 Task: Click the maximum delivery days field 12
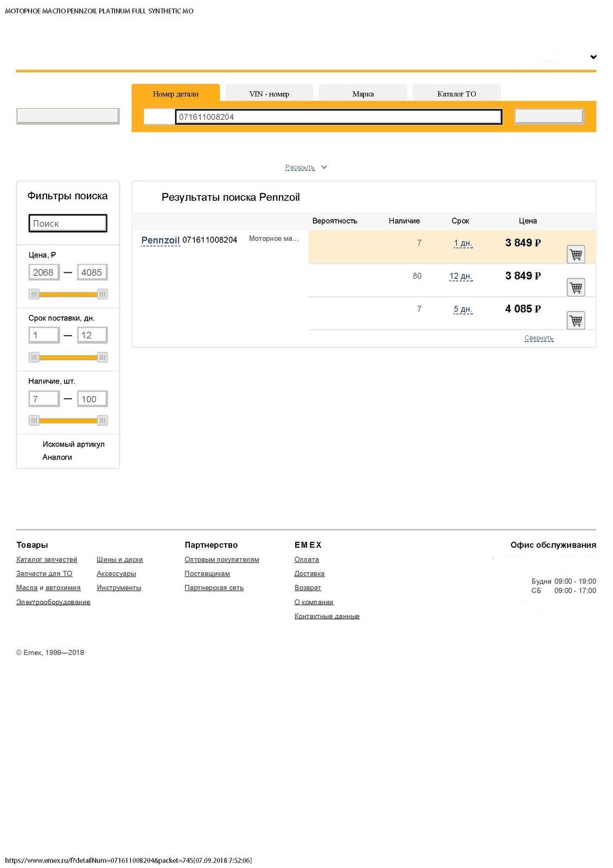coord(92,335)
